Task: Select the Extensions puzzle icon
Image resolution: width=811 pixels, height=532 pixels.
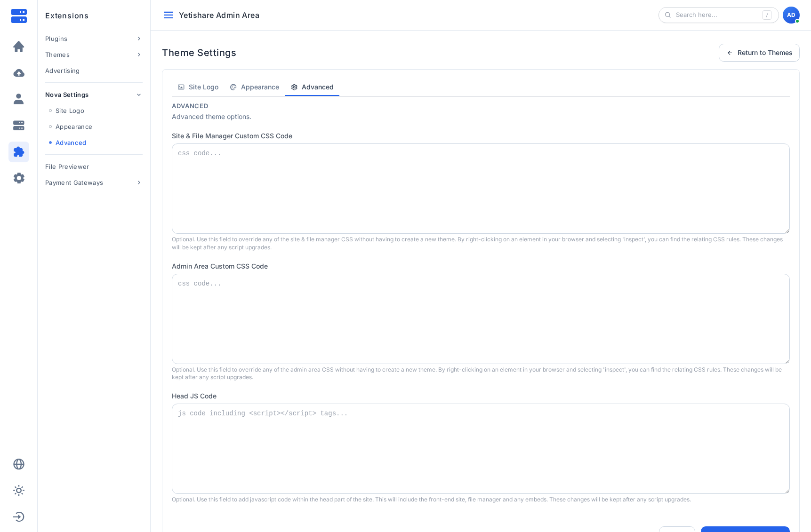Action: point(19,152)
